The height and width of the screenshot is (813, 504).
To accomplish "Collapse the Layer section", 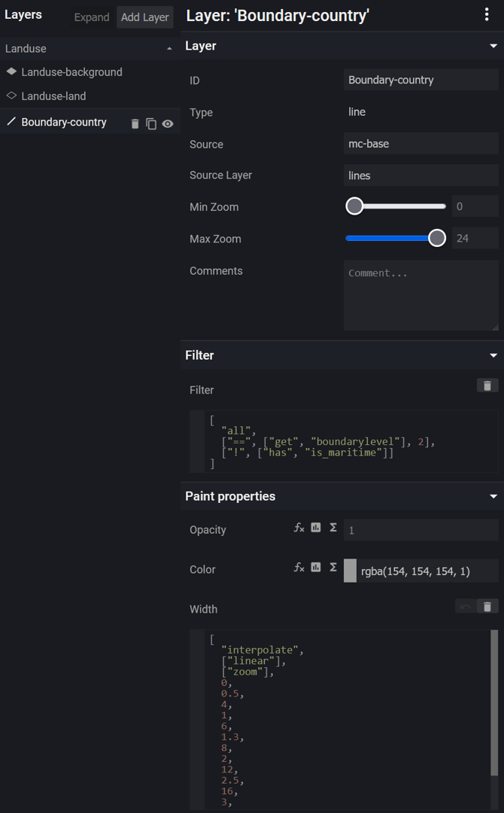I will click(x=493, y=46).
